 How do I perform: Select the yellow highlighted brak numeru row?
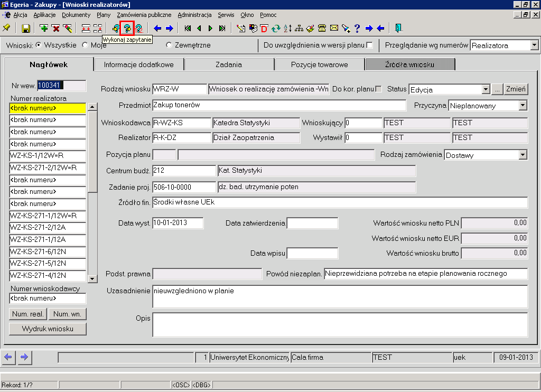pyautogui.click(x=48, y=108)
